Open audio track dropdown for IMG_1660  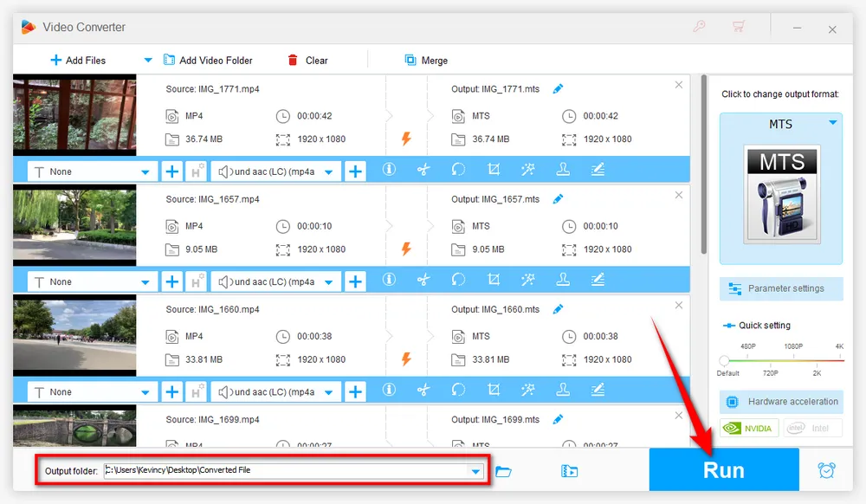[x=276, y=392]
